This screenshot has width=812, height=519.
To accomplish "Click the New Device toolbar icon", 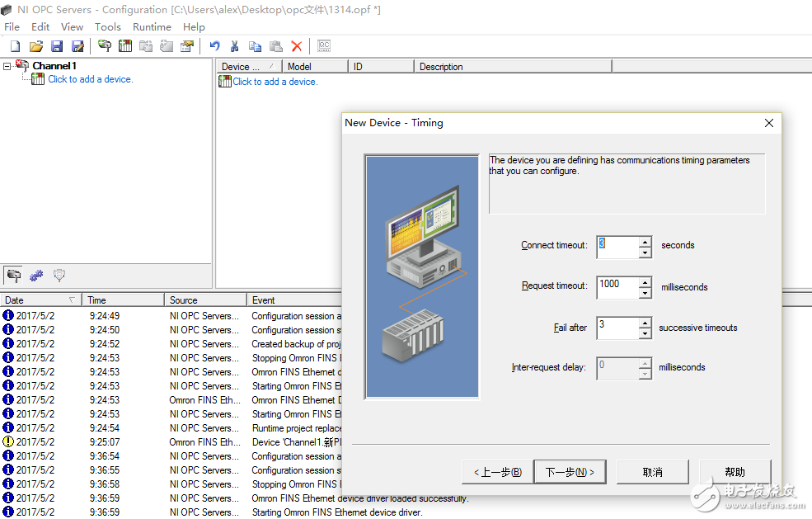I will 125,46.
